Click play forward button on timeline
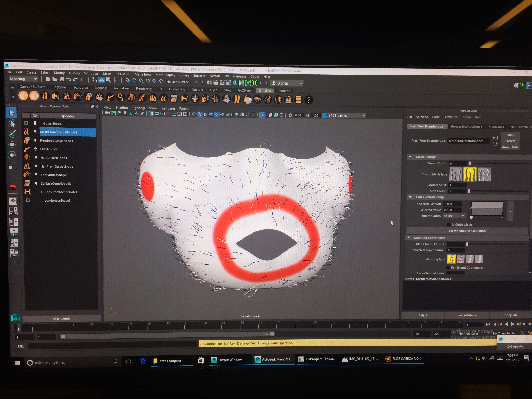This screenshot has width=532, height=399. [512, 324]
